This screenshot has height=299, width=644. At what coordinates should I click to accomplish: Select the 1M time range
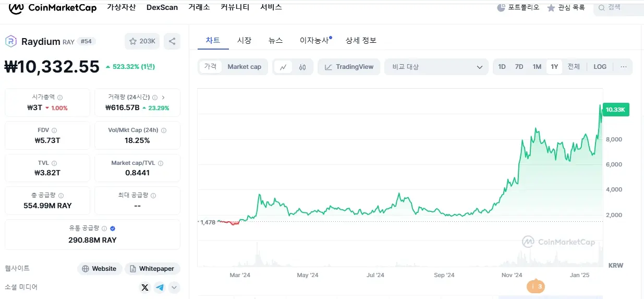point(537,67)
